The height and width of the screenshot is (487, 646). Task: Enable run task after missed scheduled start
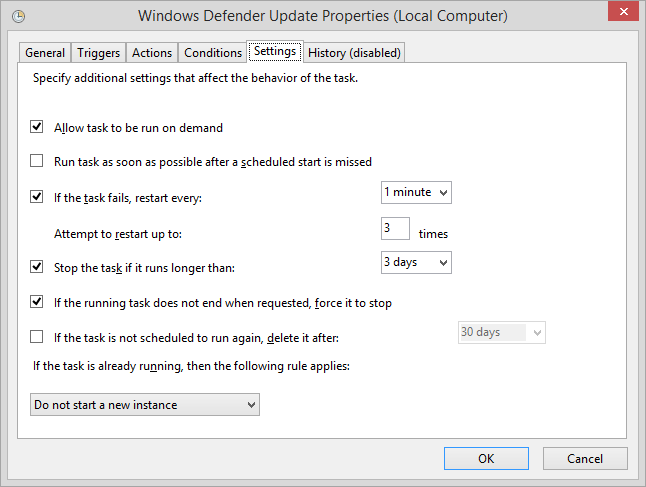point(36,161)
